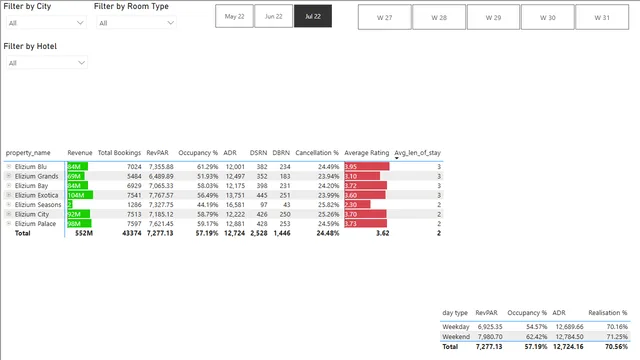Select the Jul 22 month button

click(x=313, y=16)
